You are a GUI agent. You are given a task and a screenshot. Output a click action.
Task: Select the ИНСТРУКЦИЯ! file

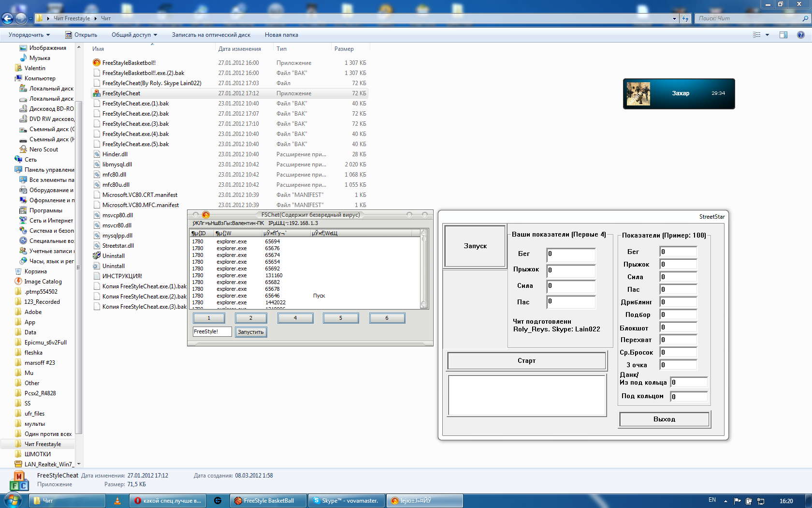pos(122,276)
